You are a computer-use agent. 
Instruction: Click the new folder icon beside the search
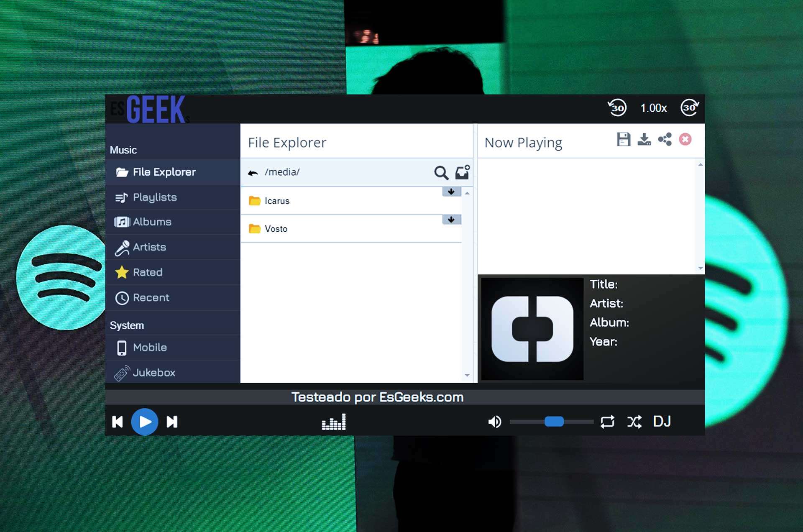tap(462, 172)
